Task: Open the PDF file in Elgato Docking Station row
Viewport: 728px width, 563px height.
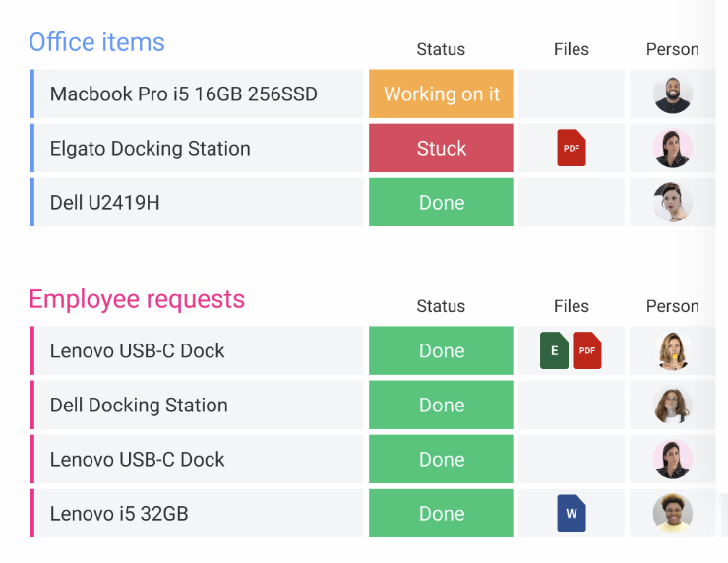Action: (x=571, y=149)
